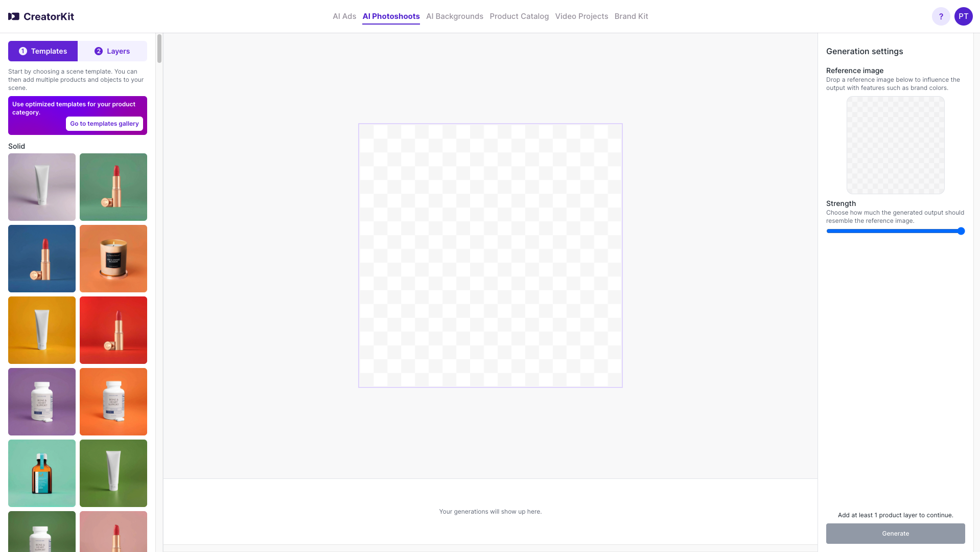Click the left panel vertical scrollbar
980x552 pixels.
159,49
